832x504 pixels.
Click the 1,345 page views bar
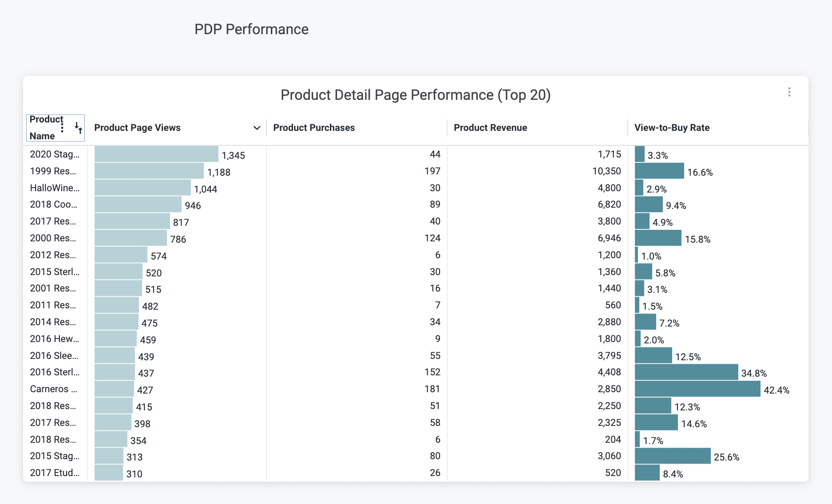pyautogui.click(x=156, y=154)
